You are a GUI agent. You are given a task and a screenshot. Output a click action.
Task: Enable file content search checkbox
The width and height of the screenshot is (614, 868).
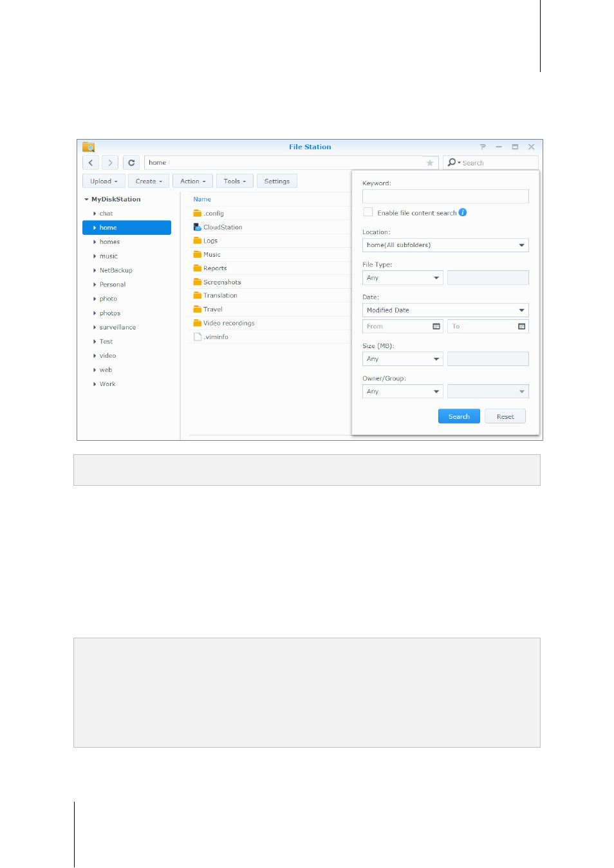[368, 212]
